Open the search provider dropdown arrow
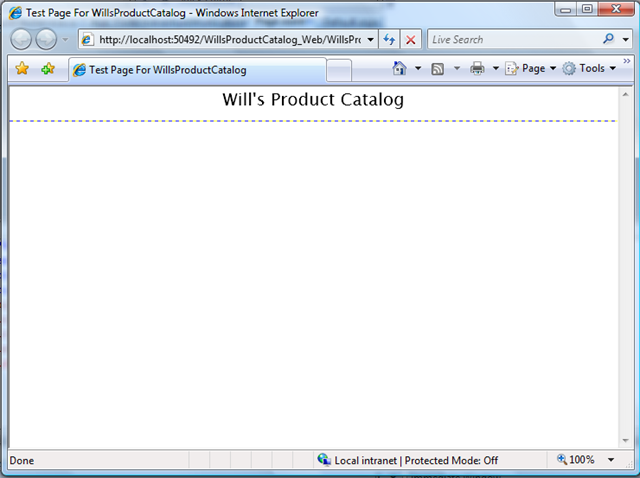This screenshot has width=640, height=478. tap(625, 40)
